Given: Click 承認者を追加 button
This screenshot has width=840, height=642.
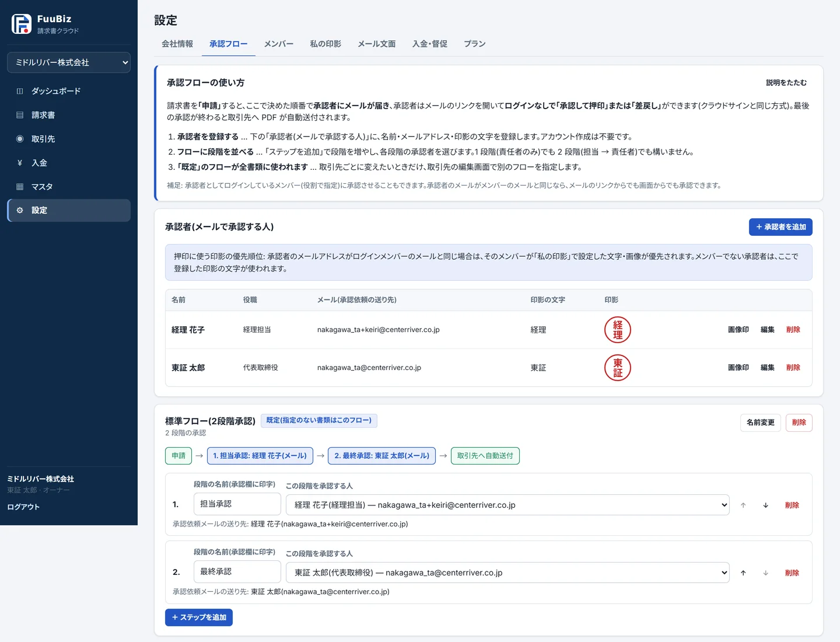Looking at the screenshot, I should (780, 227).
